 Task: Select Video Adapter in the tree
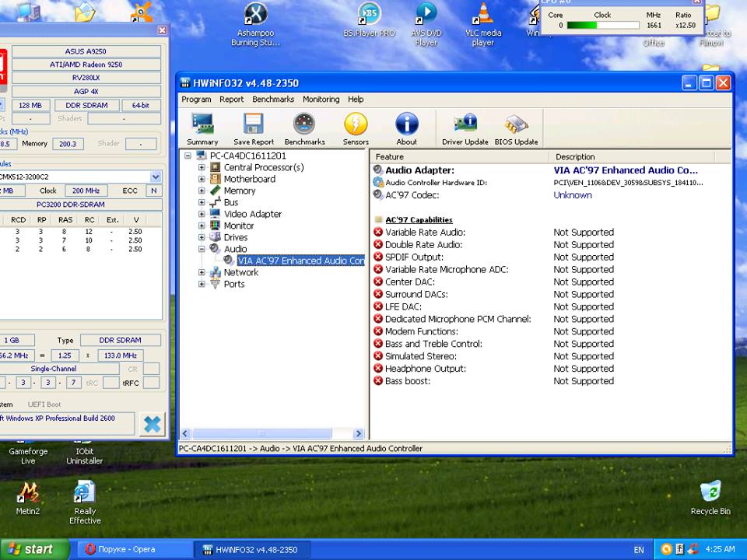[252, 214]
